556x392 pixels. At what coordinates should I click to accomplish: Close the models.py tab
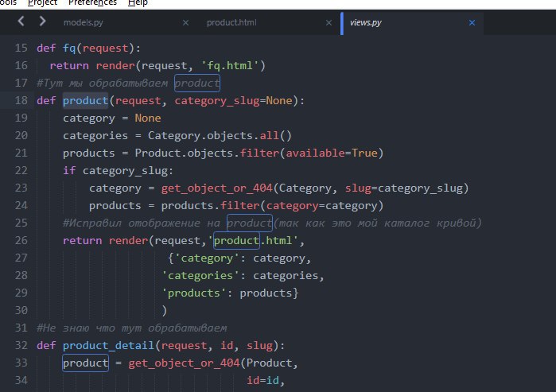point(185,23)
